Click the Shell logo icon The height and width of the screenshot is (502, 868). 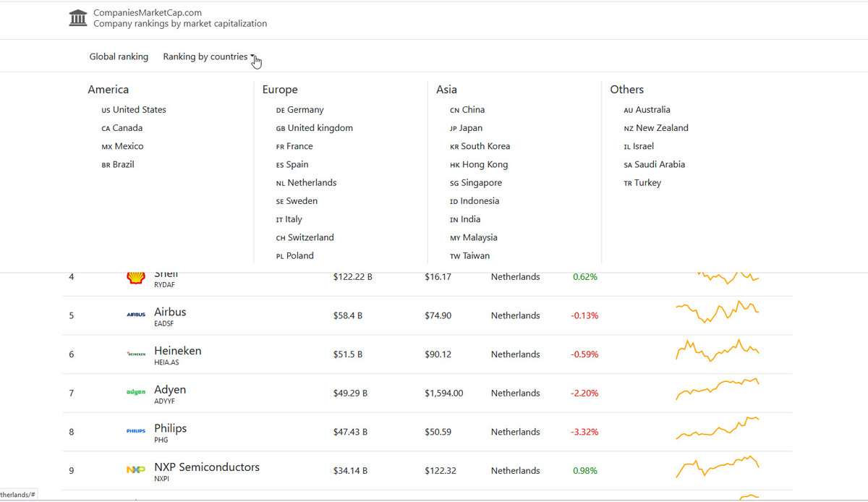[135, 278]
